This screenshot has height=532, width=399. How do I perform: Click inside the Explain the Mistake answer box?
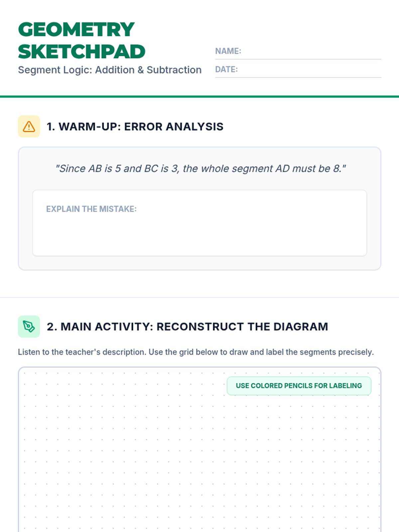pos(199,233)
